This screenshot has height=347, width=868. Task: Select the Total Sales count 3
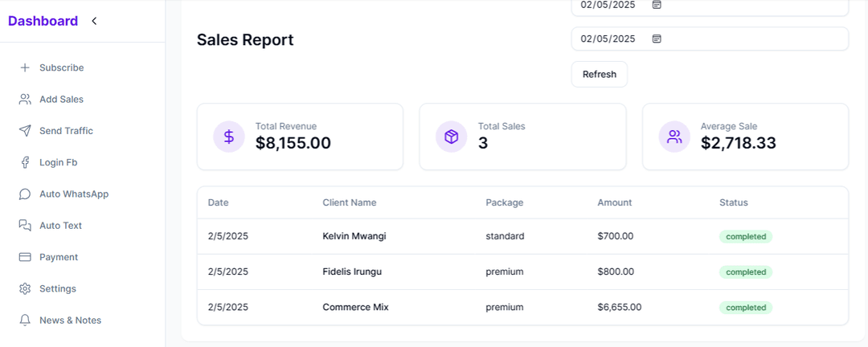(x=483, y=143)
